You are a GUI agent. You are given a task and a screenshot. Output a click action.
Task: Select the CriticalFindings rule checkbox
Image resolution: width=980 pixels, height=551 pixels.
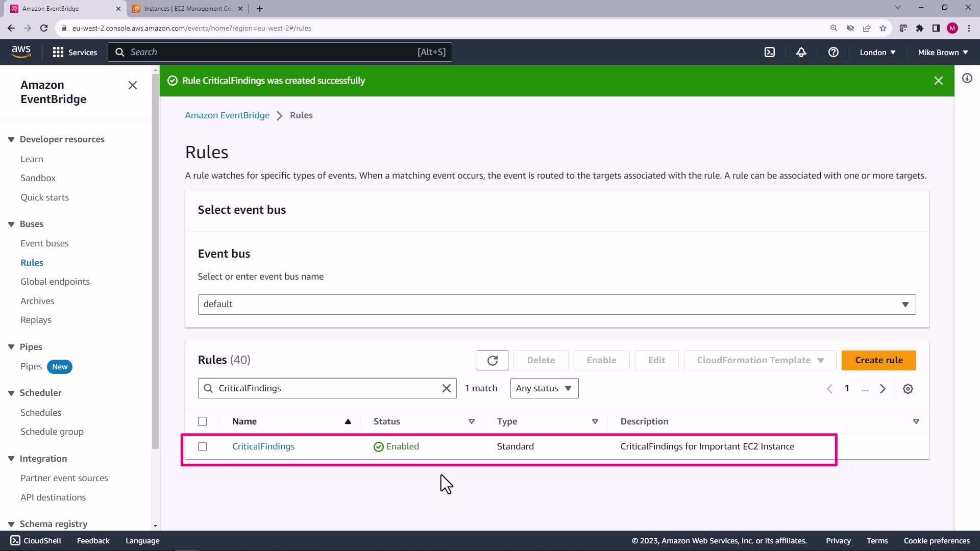(x=203, y=446)
